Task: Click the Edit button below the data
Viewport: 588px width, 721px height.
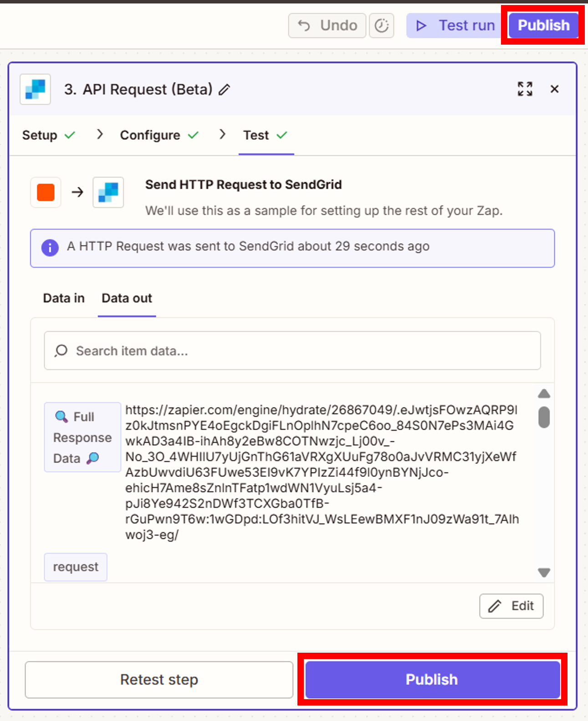Action: pyautogui.click(x=511, y=606)
